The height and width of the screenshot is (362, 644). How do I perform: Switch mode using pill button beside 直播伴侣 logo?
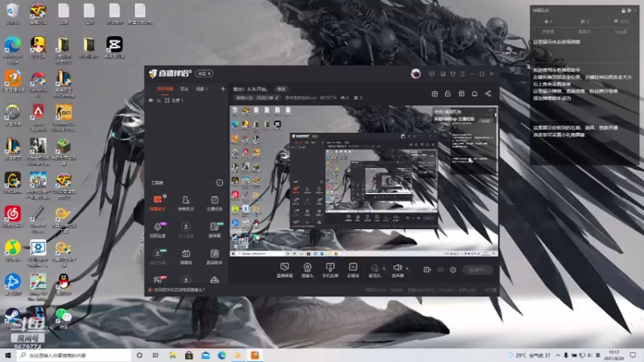point(204,73)
